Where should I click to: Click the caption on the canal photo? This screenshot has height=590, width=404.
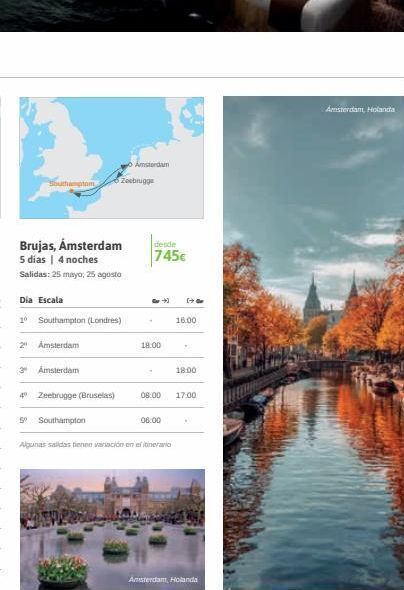pyautogui.click(x=360, y=109)
